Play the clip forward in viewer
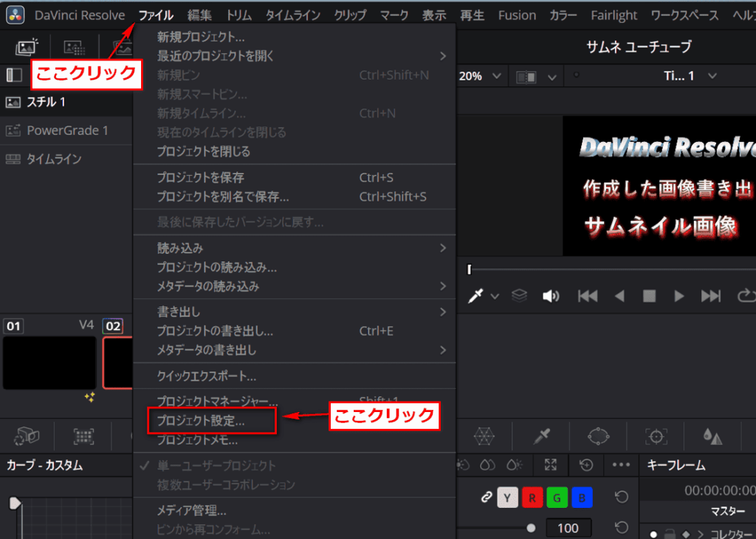The image size is (756, 539). click(679, 295)
